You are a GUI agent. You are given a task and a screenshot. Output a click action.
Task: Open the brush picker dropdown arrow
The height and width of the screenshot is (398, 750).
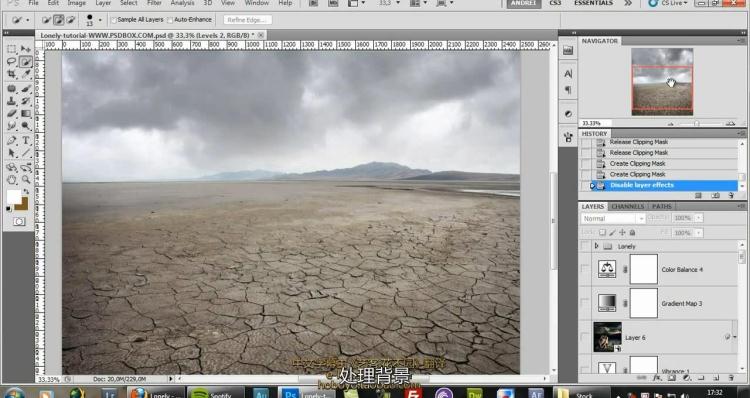point(100,20)
